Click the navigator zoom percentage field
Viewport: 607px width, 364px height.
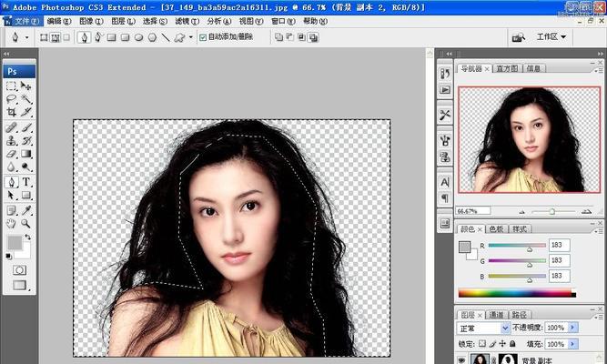[473, 211]
